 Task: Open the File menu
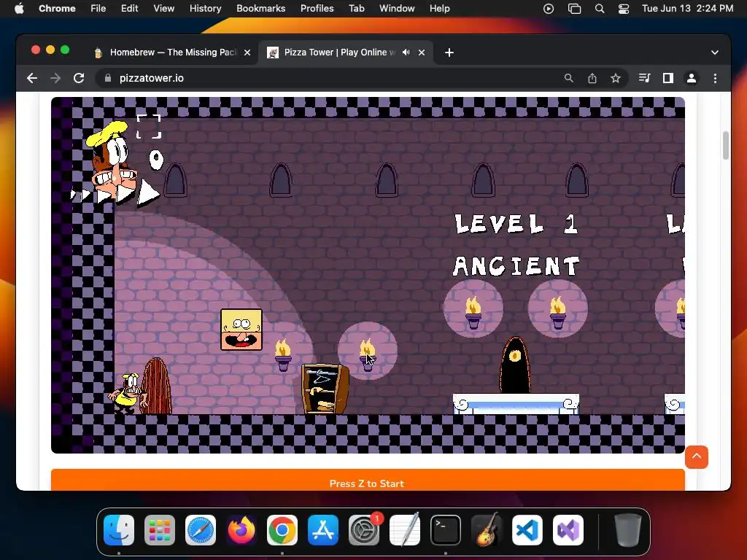click(98, 8)
